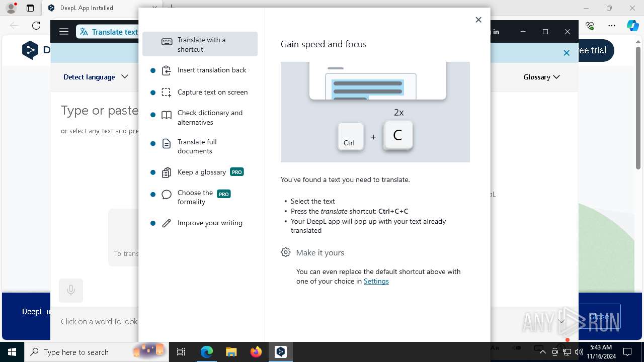Expand the Glossary dropdown
Screen dimensions: 644x362
[541, 77]
